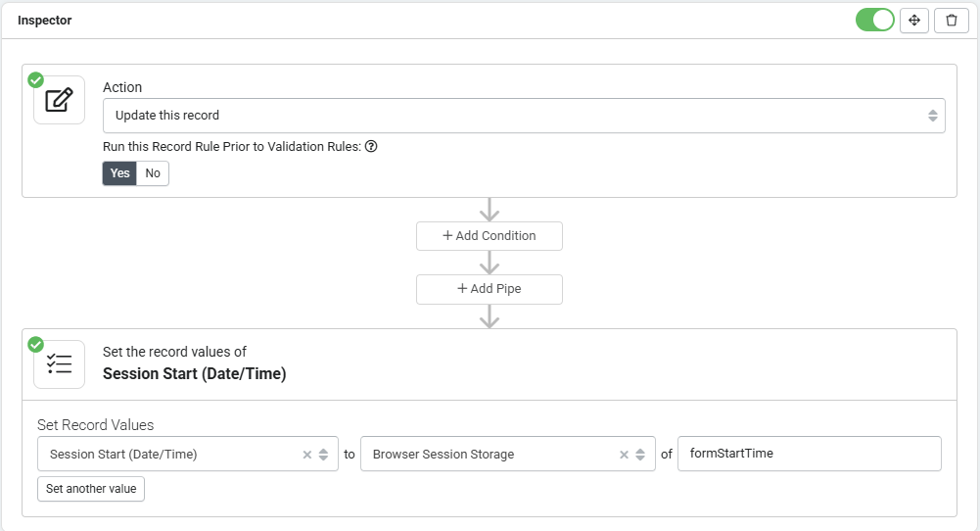Select Yes for run prior to validation
980x531 pixels.
click(119, 173)
